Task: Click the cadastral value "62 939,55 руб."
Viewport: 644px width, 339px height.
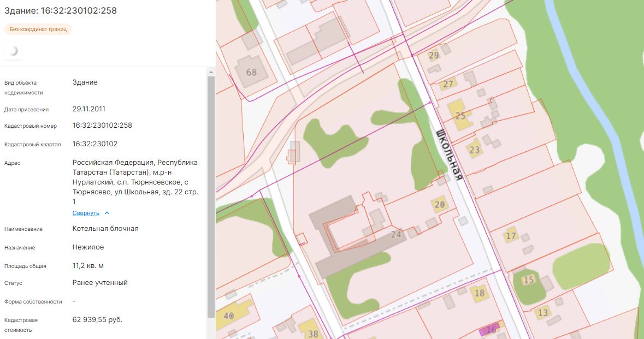Action: 97,319
